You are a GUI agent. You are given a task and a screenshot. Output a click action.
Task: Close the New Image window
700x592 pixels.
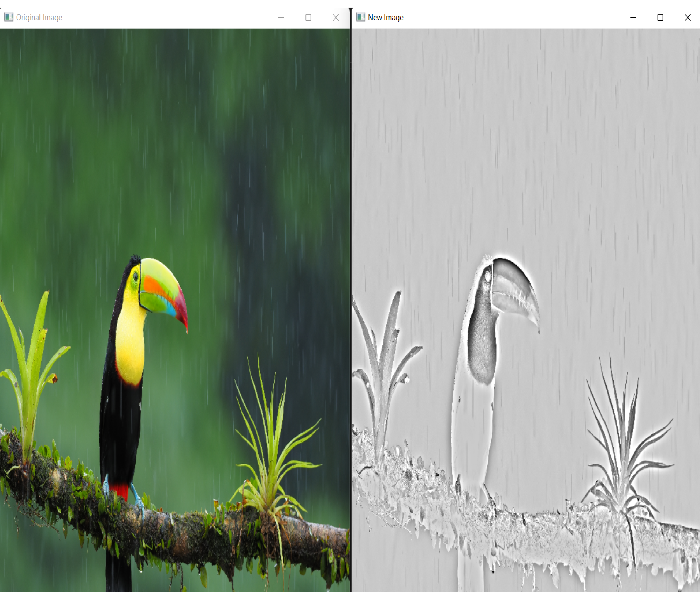[687, 17]
